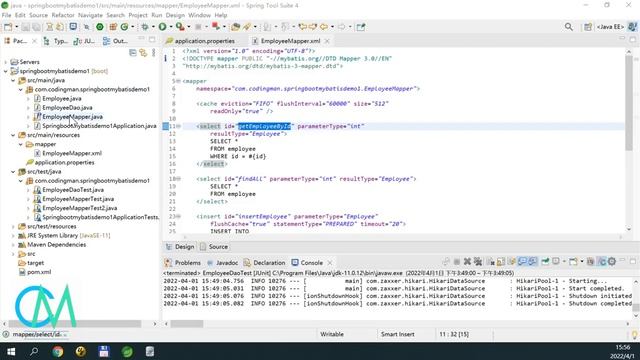Open the Project menu
Screen dimensions: 640x360
pos(138,15)
